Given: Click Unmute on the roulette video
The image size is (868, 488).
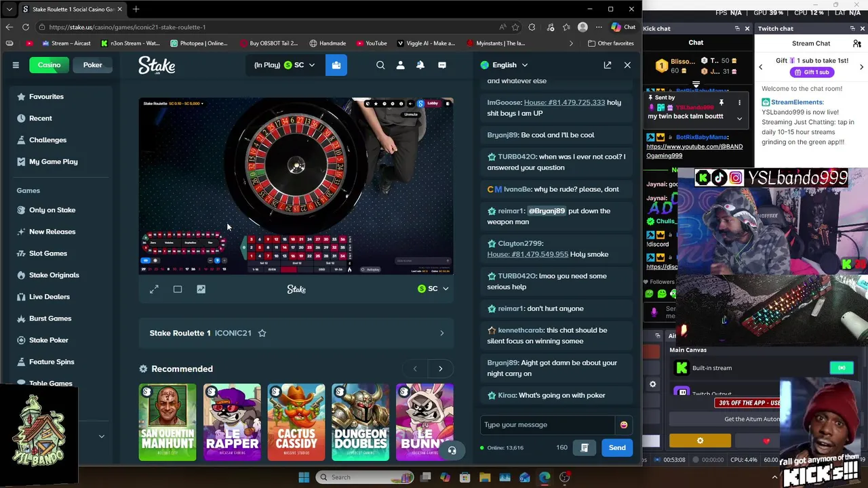Looking at the screenshot, I should [x=411, y=115].
